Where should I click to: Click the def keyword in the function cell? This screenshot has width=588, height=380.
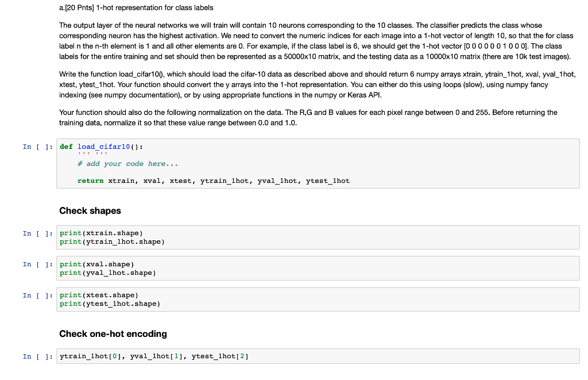point(64,146)
